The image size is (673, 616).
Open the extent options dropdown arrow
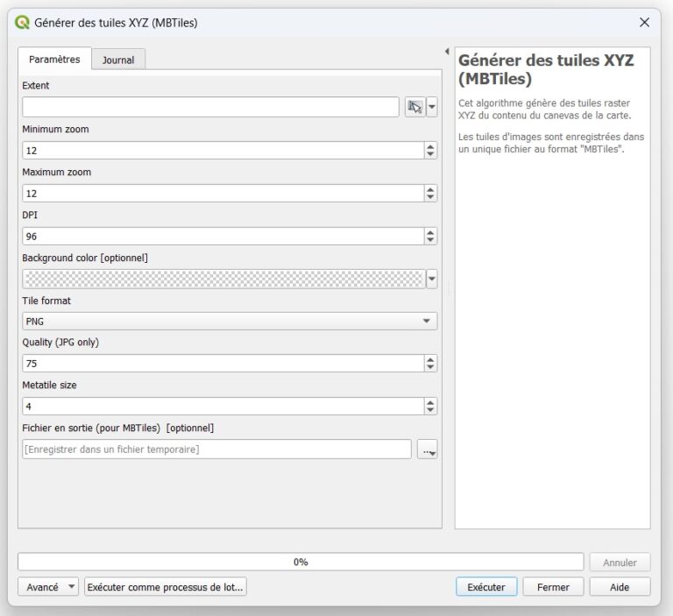[431, 107]
